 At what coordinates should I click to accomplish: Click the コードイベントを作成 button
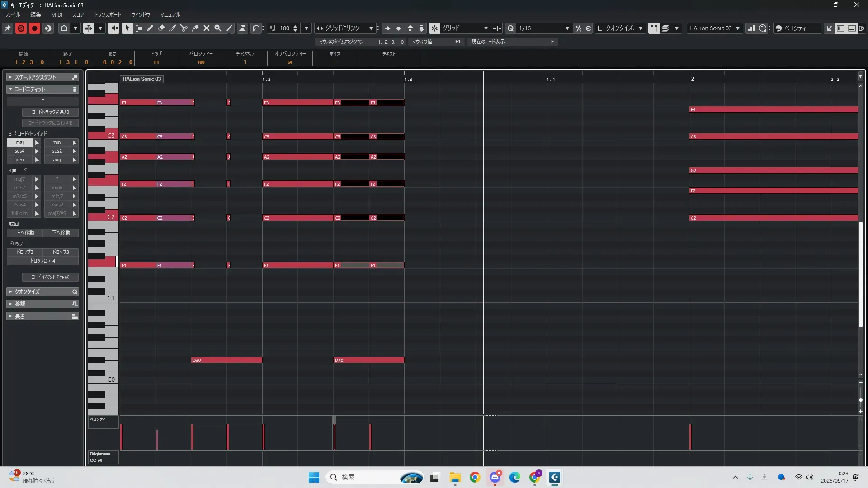(50, 277)
